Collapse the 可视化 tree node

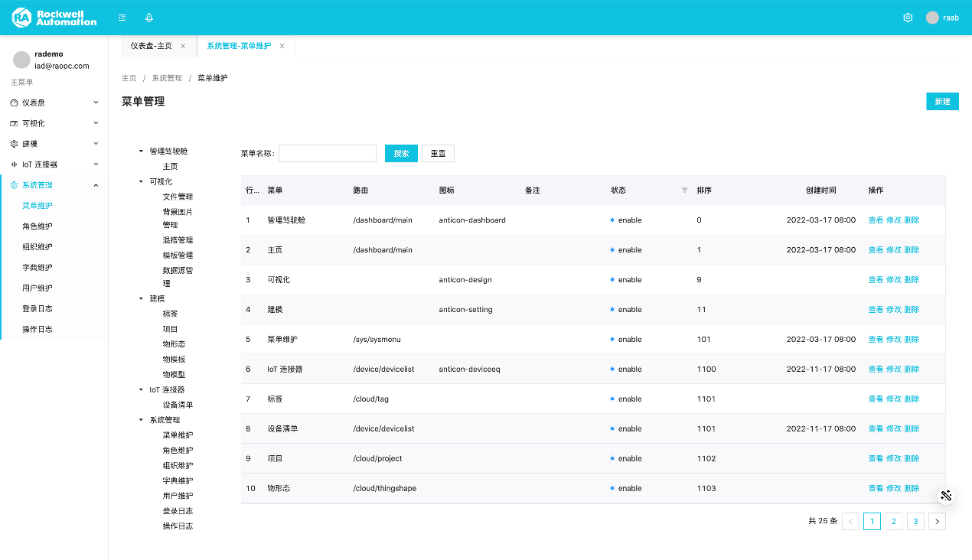pos(142,181)
